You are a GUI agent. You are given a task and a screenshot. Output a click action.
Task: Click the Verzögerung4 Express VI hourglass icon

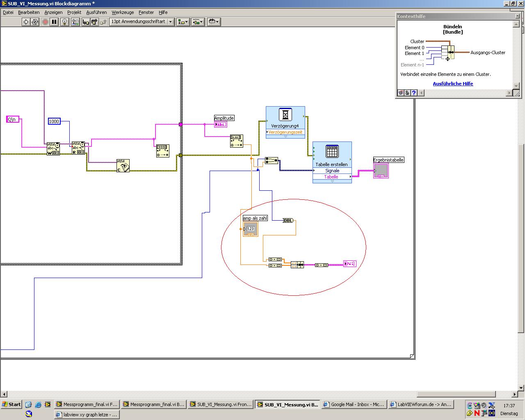pos(285,114)
